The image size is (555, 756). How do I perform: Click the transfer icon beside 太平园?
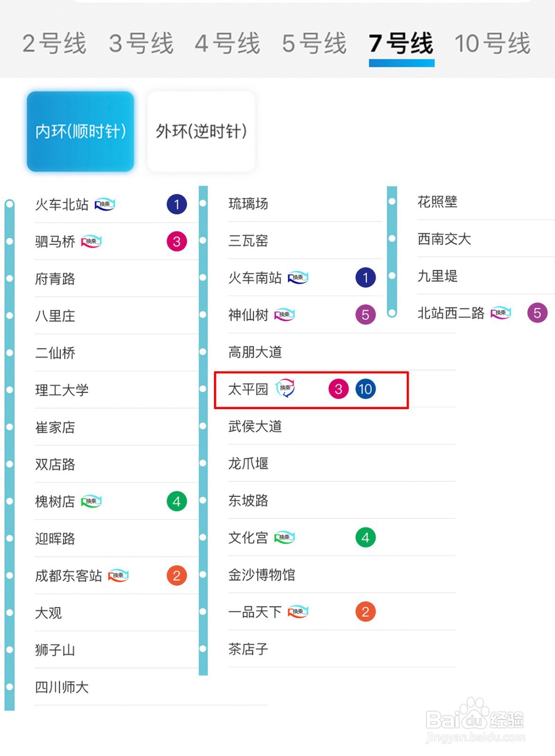(x=285, y=388)
